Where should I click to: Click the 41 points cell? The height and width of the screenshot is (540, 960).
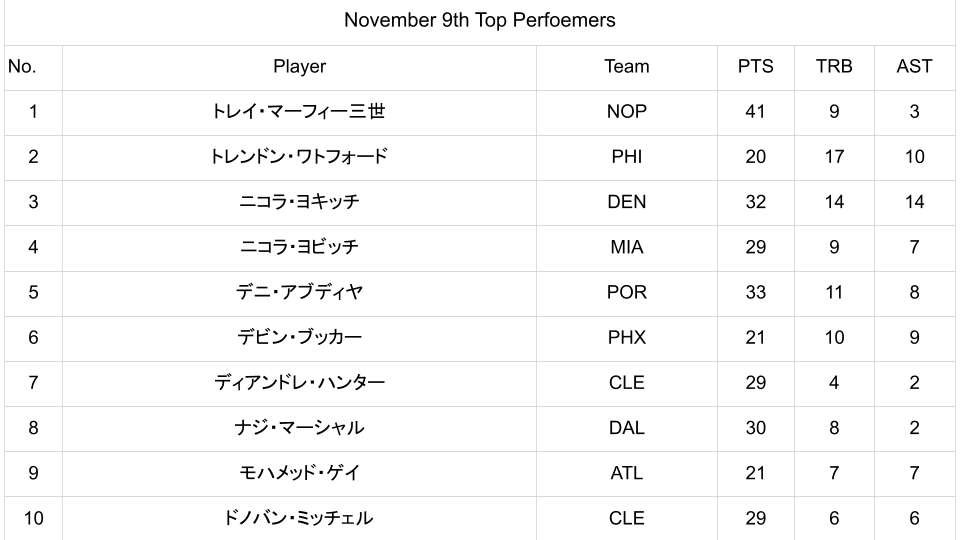[755, 112]
